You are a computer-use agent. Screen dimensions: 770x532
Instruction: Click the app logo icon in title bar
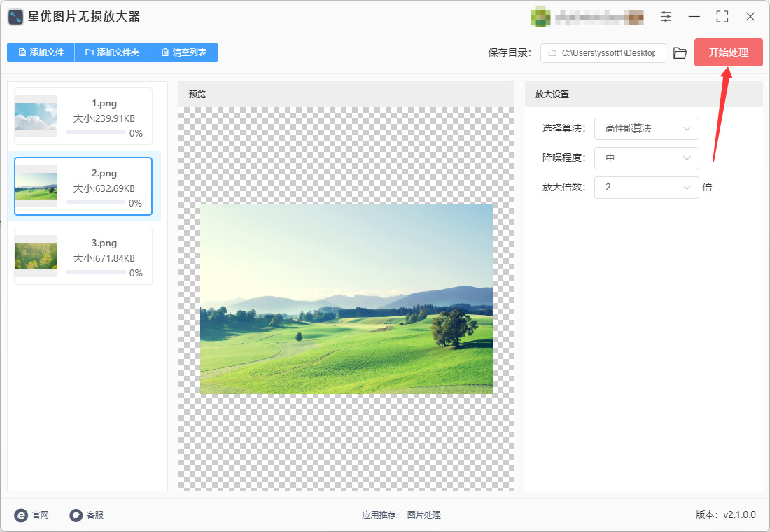point(15,17)
